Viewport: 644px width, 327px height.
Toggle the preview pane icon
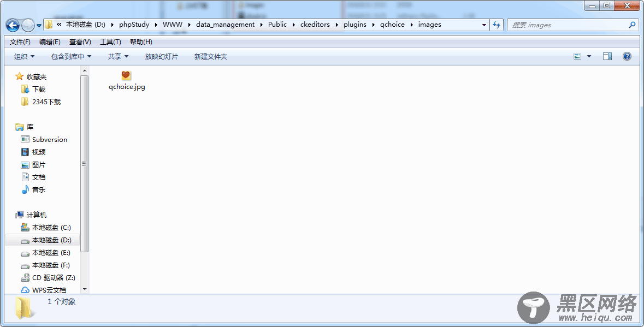607,56
